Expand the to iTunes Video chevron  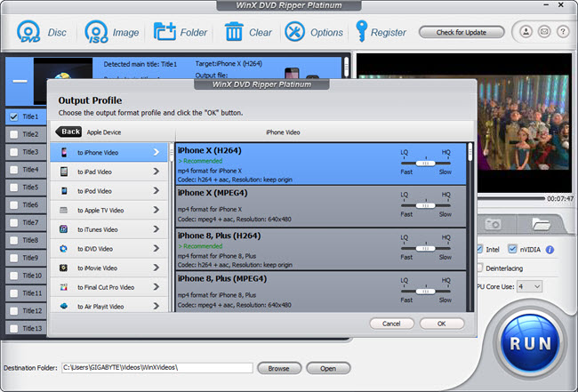click(x=157, y=229)
